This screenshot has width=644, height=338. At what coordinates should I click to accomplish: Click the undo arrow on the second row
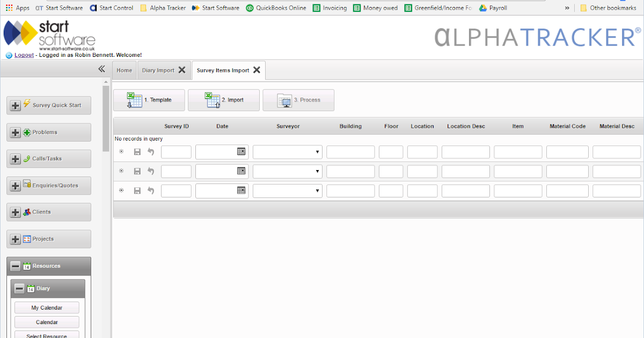[x=150, y=171]
